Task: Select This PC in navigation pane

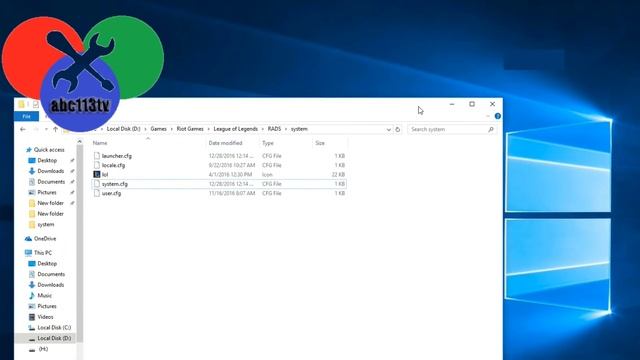Action: (43, 253)
